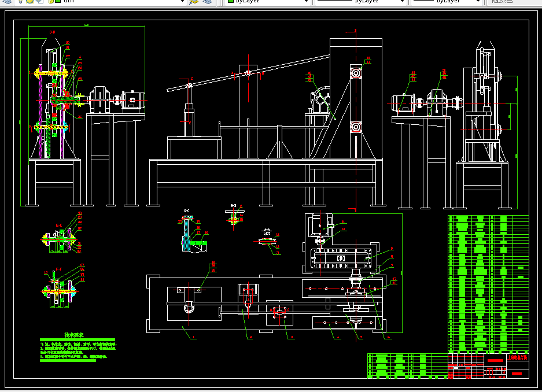Toggle the layer freeze sun icon
The image size is (542, 392).
(x=30, y=1)
